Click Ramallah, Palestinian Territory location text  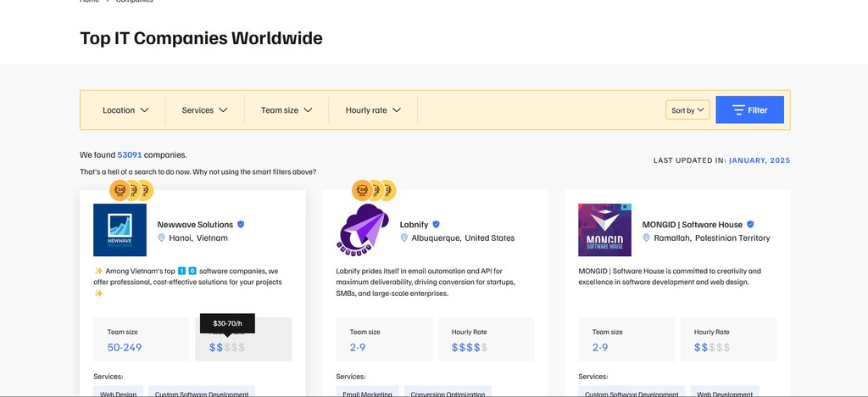tap(712, 238)
